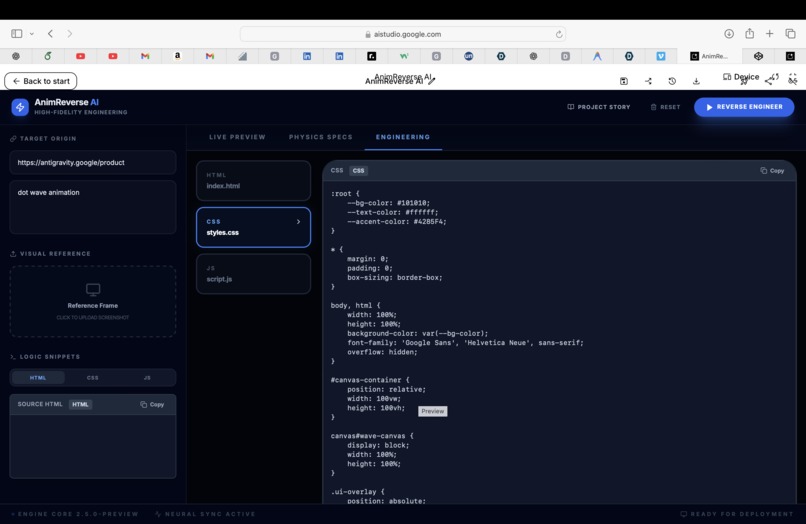The image size is (806, 524).
Task: Click the HTML badge beside Source HTML
Action: coord(80,405)
